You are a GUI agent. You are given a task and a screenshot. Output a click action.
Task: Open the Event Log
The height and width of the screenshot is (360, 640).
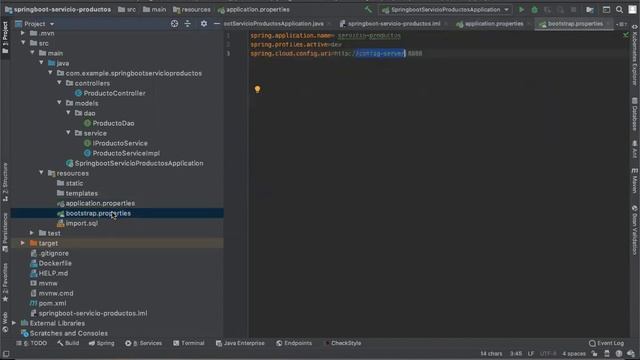pos(607,343)
